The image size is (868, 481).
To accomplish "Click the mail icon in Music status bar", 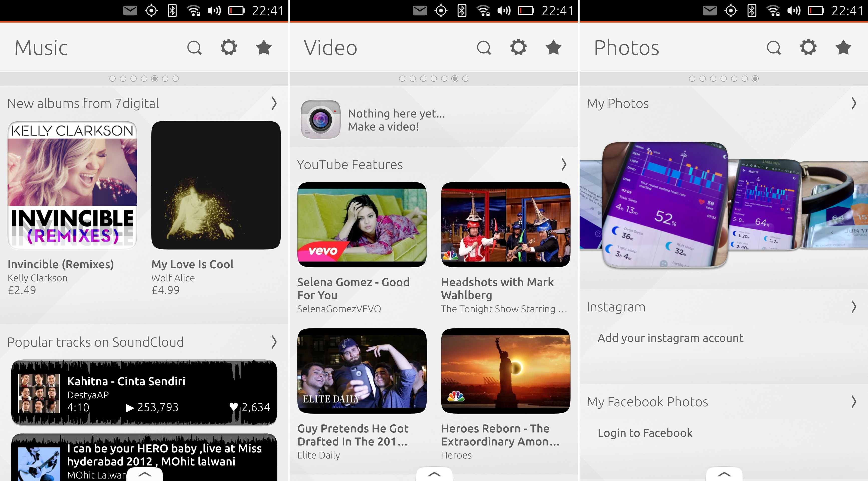I will tap(130, 11).
